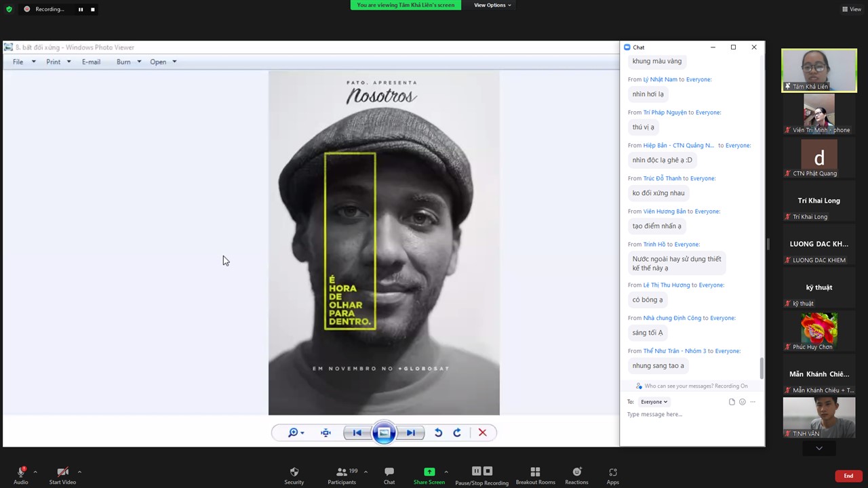The image size is (868, 488).
Task: Select the kỹ thuật participant tile
Action: (x=819, y=287)
